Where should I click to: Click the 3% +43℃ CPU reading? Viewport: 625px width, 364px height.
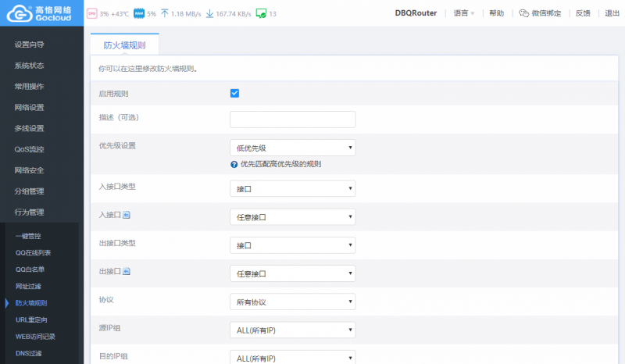114,14
